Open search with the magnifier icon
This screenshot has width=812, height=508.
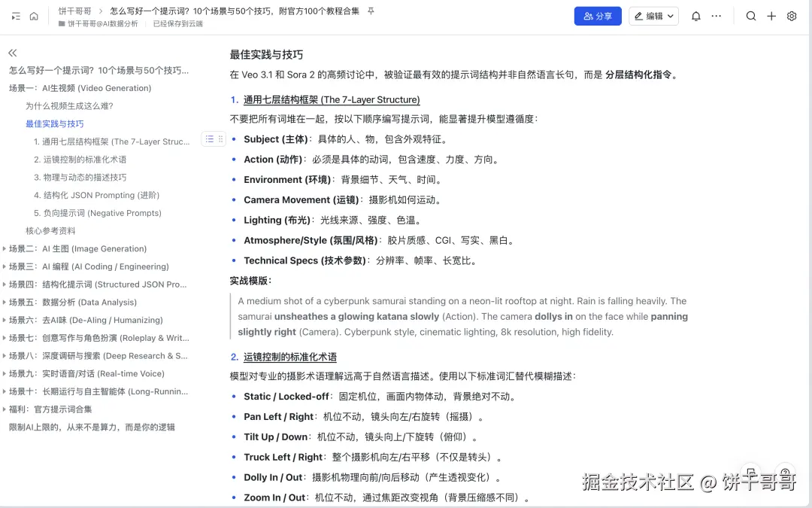click(x=751, y=16)
